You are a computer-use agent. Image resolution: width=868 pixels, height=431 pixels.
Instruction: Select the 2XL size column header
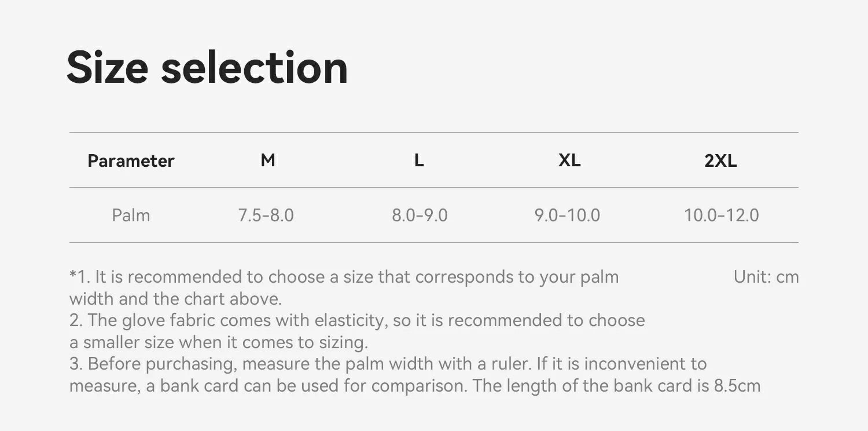pyautogui.click(x=720, y=160)
